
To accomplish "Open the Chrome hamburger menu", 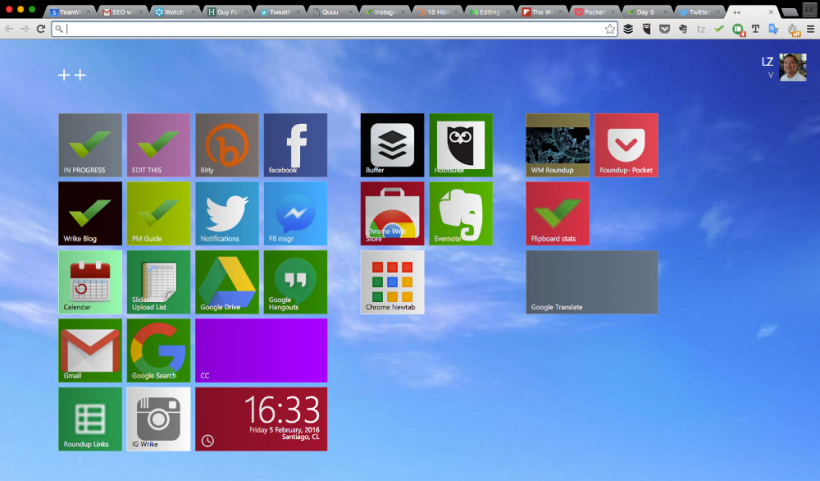I will (x=811, y=29).
